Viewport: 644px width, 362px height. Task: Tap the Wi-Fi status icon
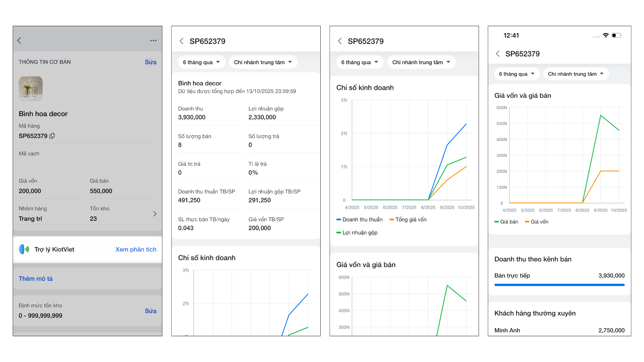[606, 36]
